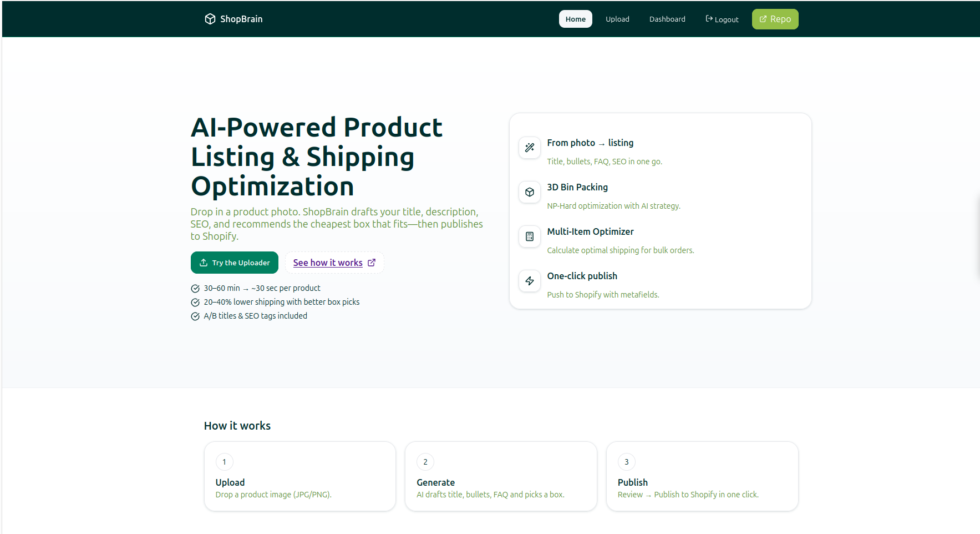Screen dimensions: 980x534
Task: Click text 'NP-Hard optimization with AI strategy.'
Action: coord(613,206)
